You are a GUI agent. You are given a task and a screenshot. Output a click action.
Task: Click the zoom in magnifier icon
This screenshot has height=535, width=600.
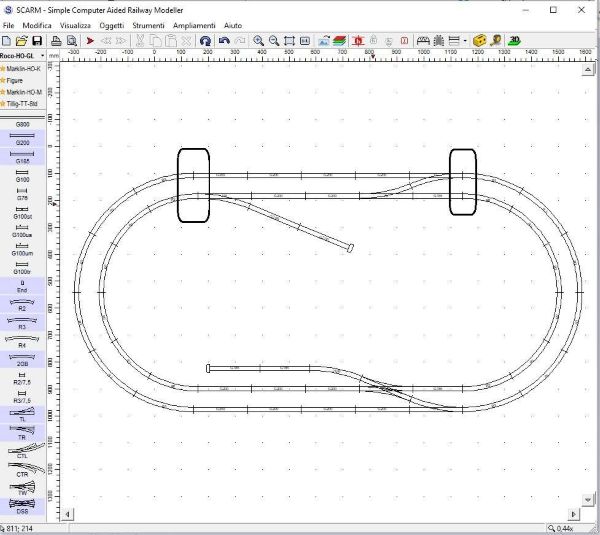pos(258,41)
